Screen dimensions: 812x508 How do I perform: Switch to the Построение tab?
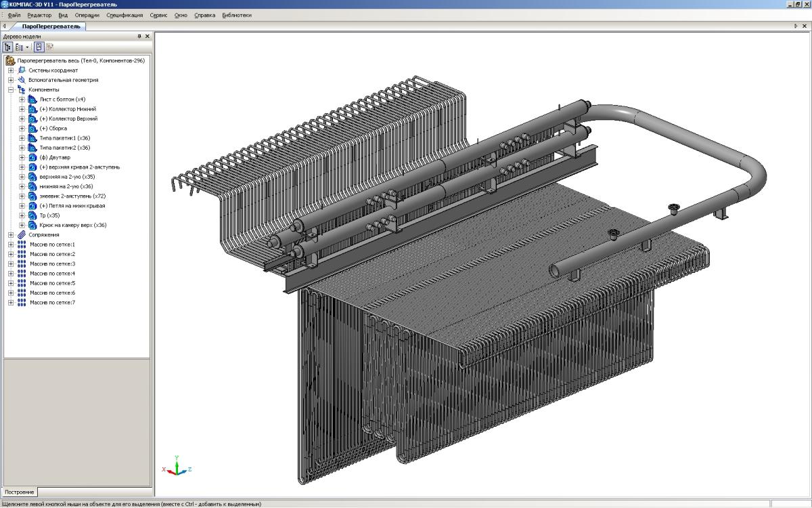pos(19,492)
